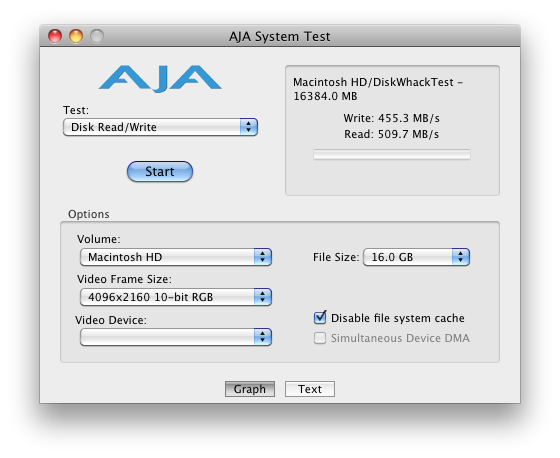The height and width of the screenshot is (458, 560).
Task: Close the AJA System Test window
Action: coord(55,36)
